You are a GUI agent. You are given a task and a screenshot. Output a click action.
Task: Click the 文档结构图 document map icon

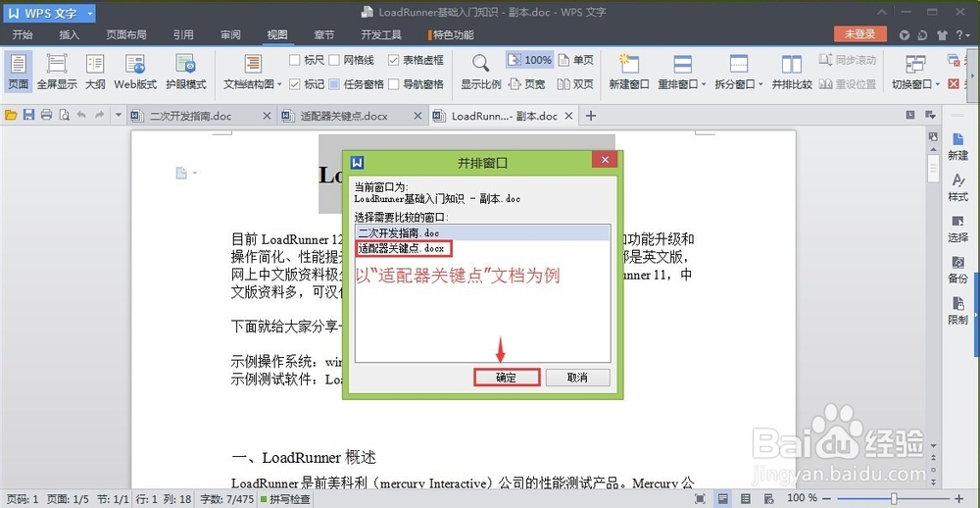(253, 64)
